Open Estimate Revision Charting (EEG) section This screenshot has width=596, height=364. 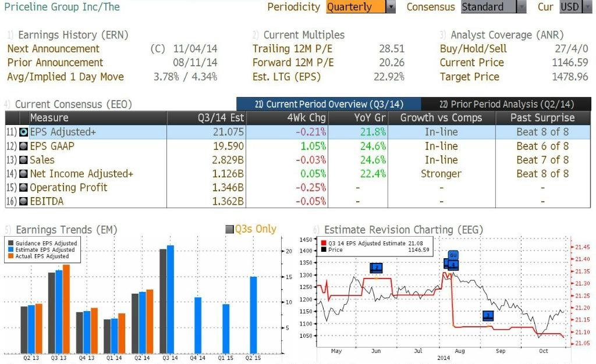pyautogui.click(x=403, y=230)
